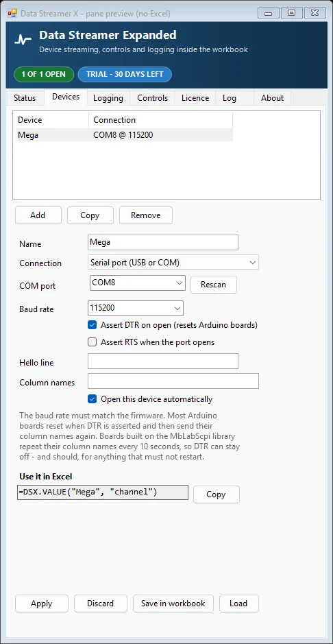Remove the selected device
The height and width of the screenshot is (644, 333).
click(146, 215)
